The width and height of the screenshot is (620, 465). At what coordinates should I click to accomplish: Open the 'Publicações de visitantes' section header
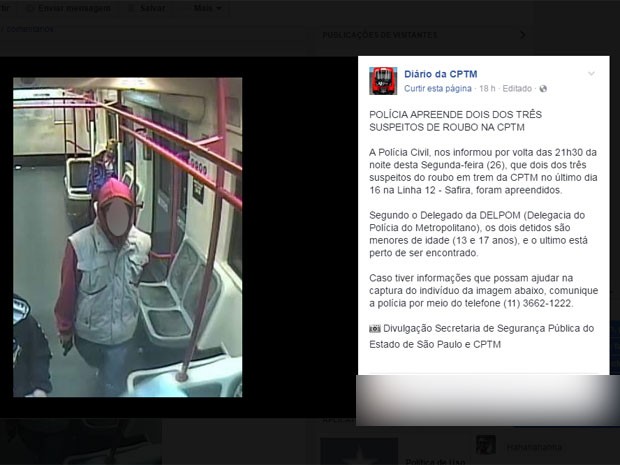[x=380, y=35]
